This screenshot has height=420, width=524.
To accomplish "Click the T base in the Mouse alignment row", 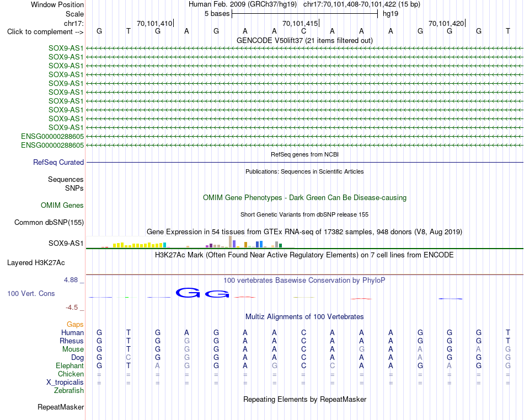I will tap(129, 349).
